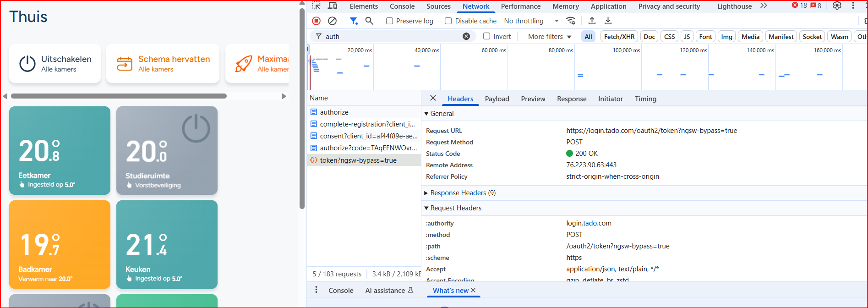Toggle the network filter funnel icon
The width and height of the screenshot is (868, 308).
click(x=354, y=21)
